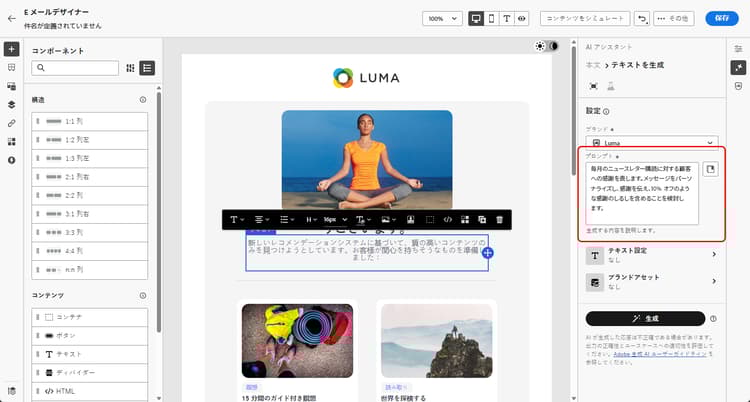
Task: Click info icon beside 構造 heading
Action: [x=143, y=100]
